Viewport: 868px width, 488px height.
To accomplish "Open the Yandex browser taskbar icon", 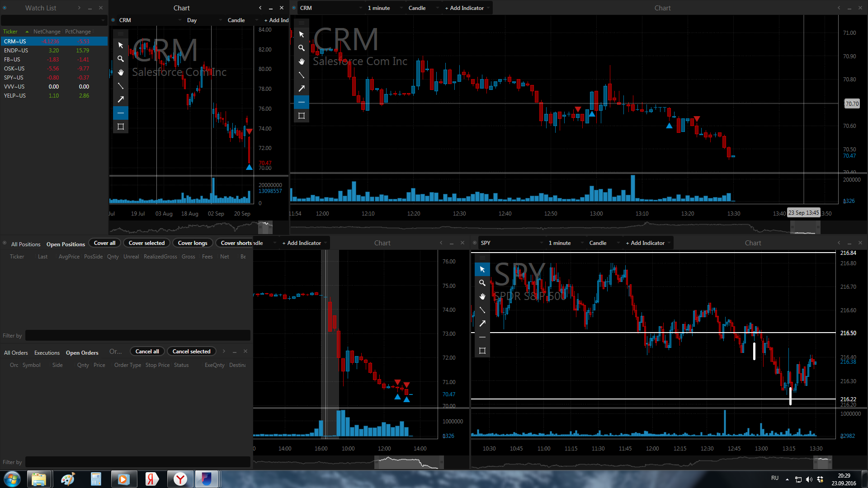I will coord(180,479).
